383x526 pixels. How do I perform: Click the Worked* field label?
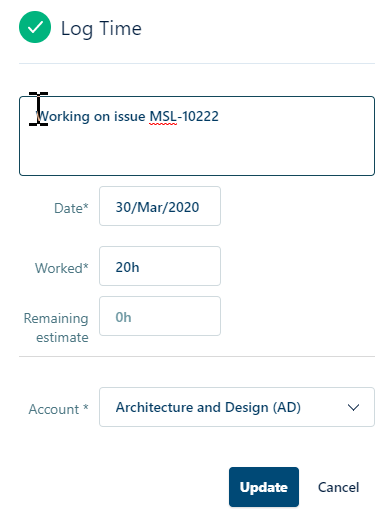pos(62,268)
